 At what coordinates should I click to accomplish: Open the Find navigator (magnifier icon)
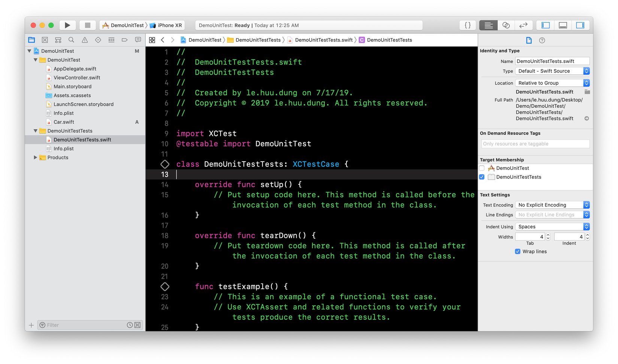(x=71, y=40)
